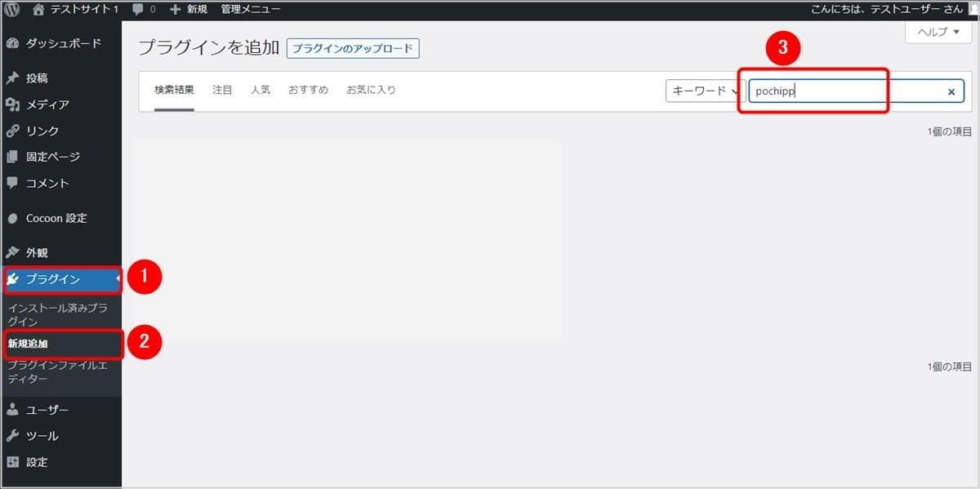Click the ツール wrench icon
Screen dimensions: 980x489
[12, 436]
